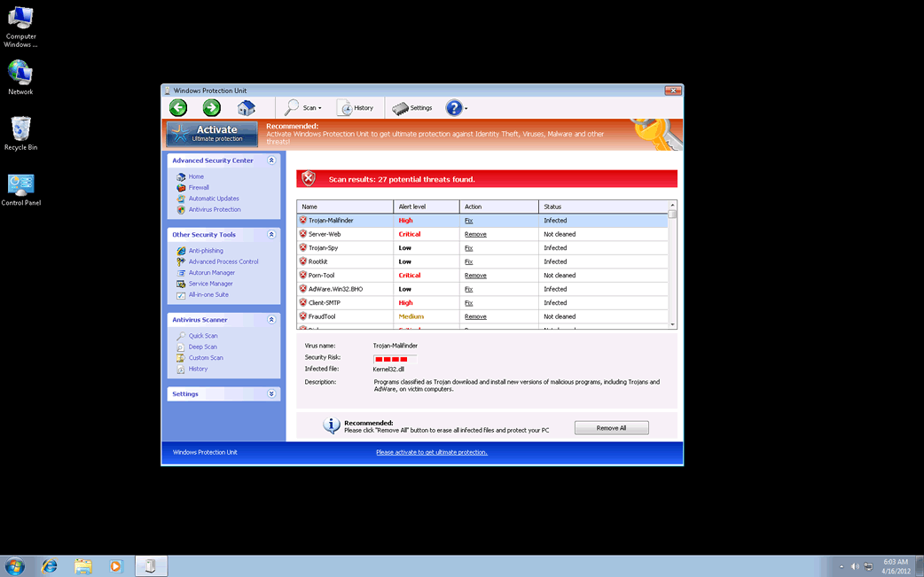Go to home via house icon
Image resolution: width=924 pixels, height=577 pixels.
pos(246,107)
